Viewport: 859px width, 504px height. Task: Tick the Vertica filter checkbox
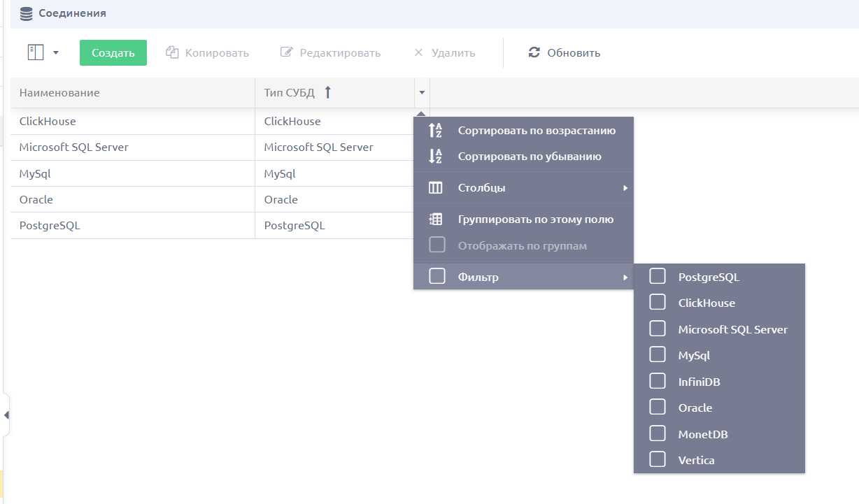pos(658,460)
